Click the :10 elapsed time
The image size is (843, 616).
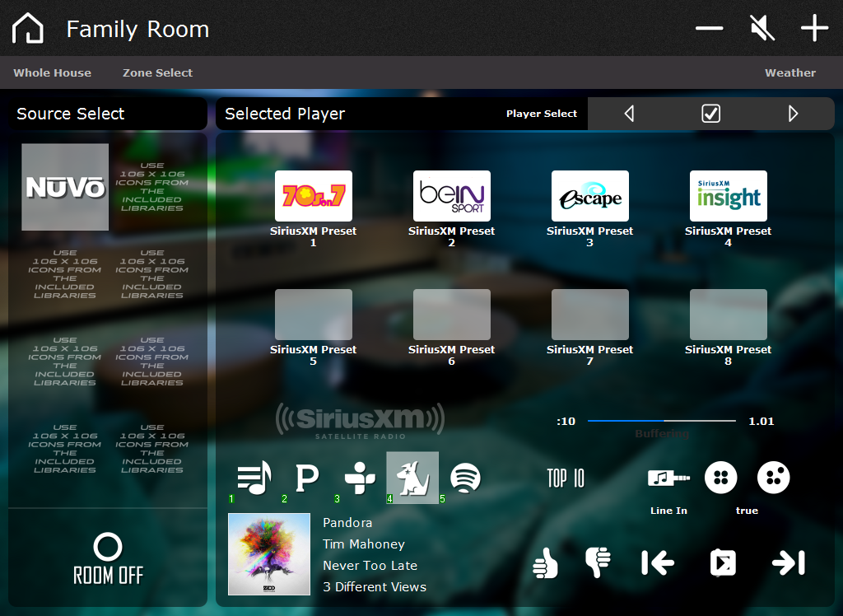pyautogui.click(x=566, y=422)
